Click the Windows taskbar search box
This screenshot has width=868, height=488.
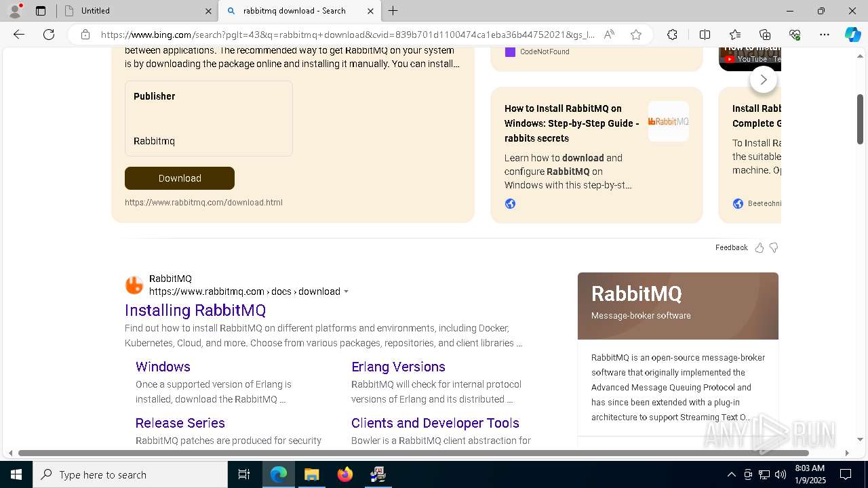(x=130, y=474)
